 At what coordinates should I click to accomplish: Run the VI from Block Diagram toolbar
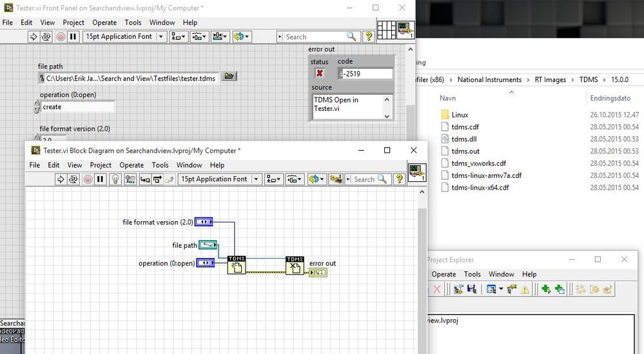pyautogui.click(x=61, y=179)
